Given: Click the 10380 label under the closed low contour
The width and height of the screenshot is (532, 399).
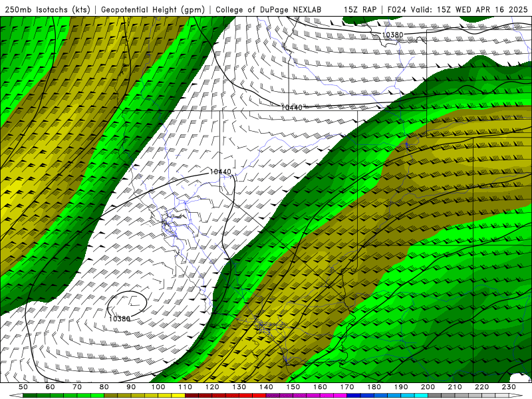Looking at the screenshot, I should pyautogui.click(x=120, y=319).
